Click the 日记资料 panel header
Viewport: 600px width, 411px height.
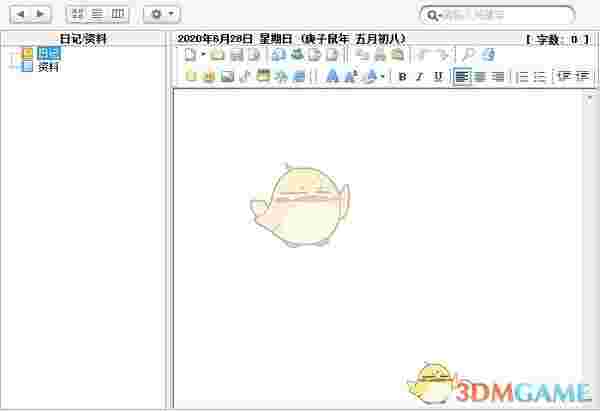point(83,39)
